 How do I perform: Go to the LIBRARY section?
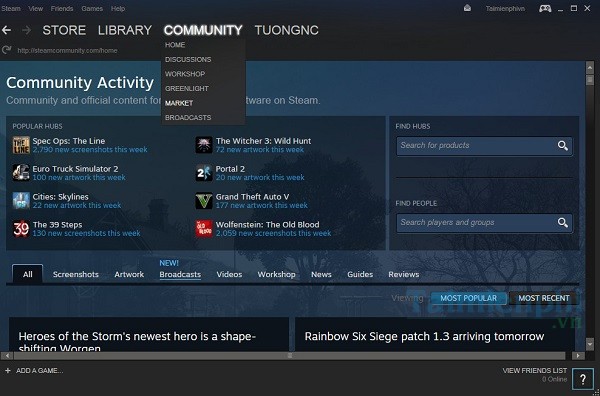tap(125, 30)
